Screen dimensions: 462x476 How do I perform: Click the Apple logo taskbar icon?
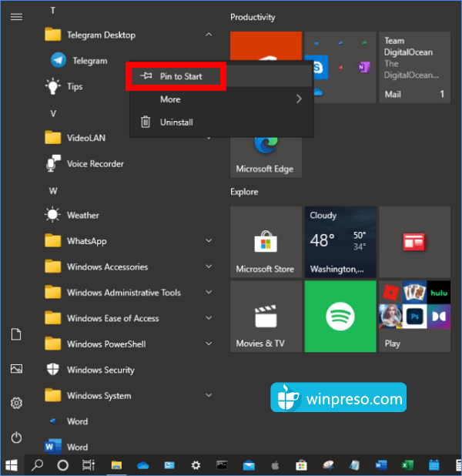point(275,465)
